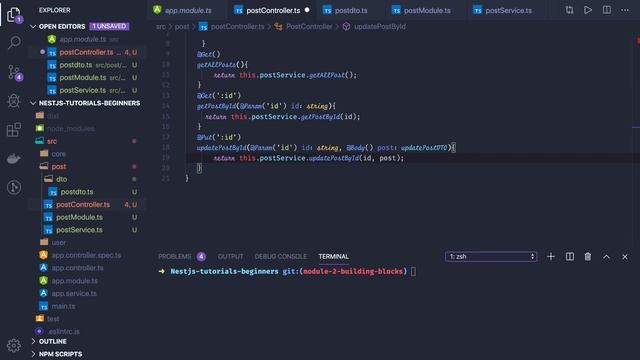Open main.ts in the file tree

point(63,306)
